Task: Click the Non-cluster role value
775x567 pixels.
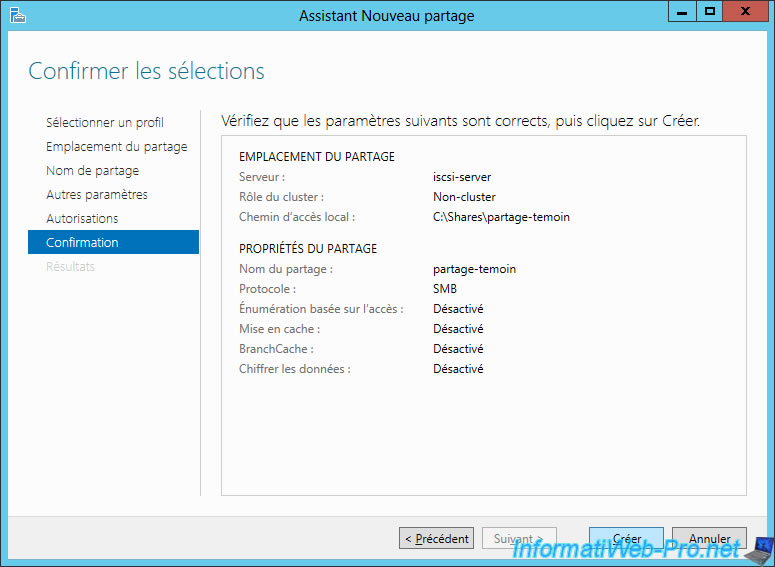Action: 464,197
